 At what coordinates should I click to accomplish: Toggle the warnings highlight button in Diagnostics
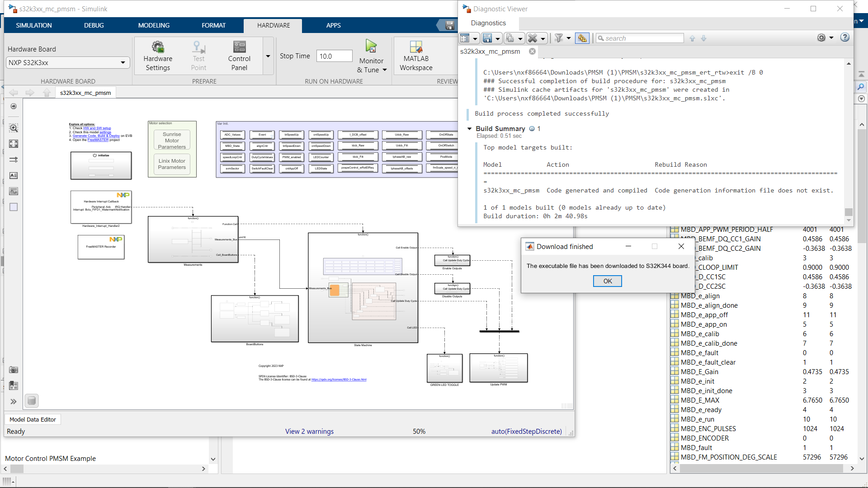[x=582, y=38]
